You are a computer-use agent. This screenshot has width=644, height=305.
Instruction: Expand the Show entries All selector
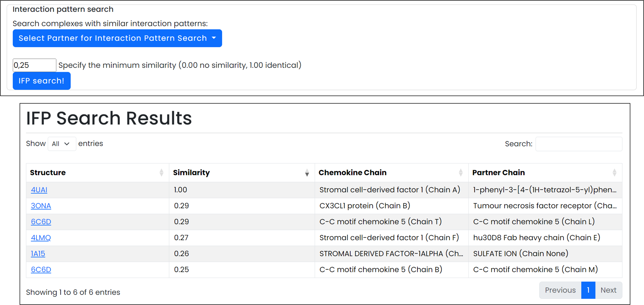click(x=62, y=144)
